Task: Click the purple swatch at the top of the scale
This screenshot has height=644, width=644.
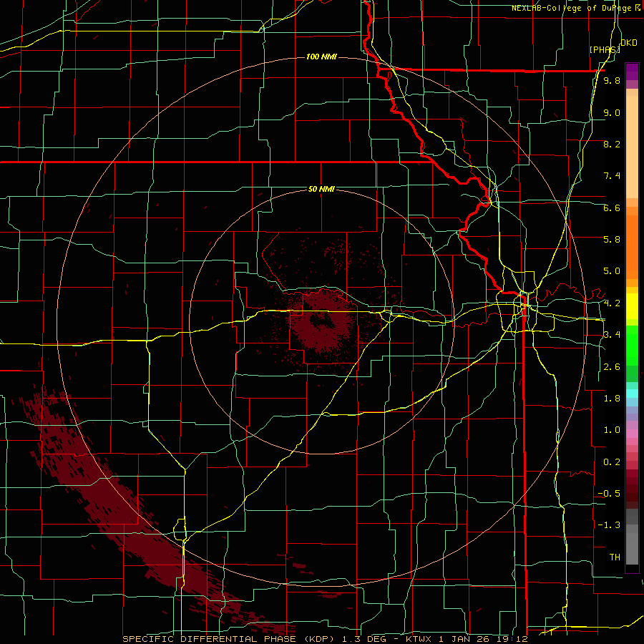Action: 632,72
